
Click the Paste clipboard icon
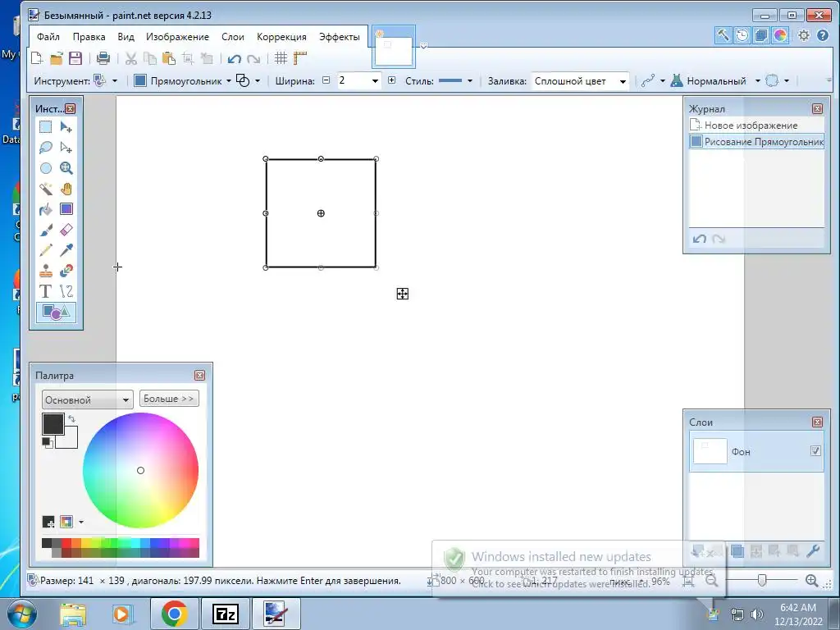pyautogui.click(x=169, y=58)
